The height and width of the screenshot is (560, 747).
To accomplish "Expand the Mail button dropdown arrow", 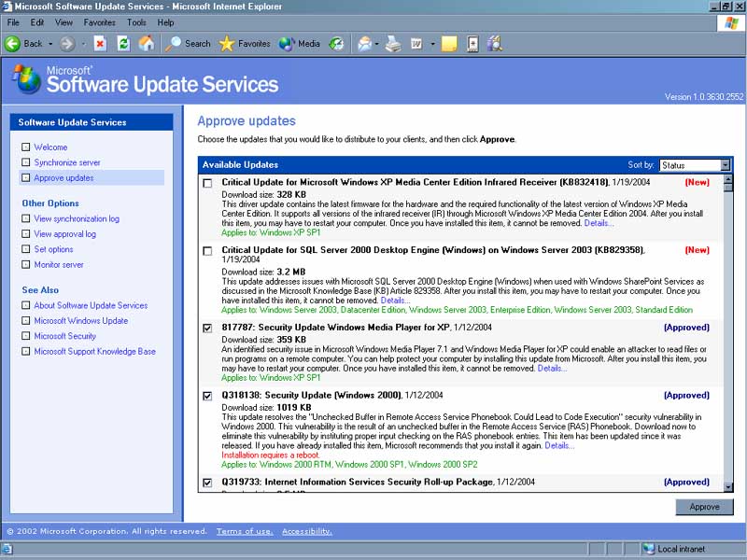I will (376, 44).
